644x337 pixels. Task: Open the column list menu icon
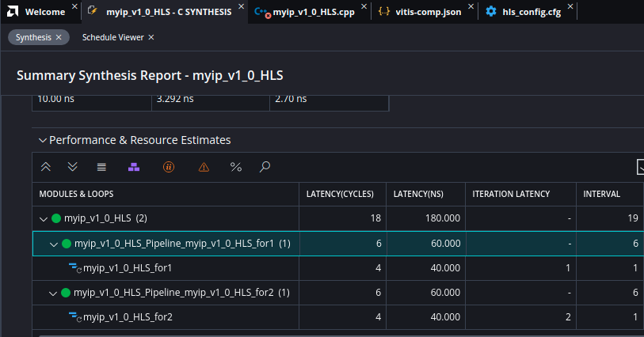101,167
